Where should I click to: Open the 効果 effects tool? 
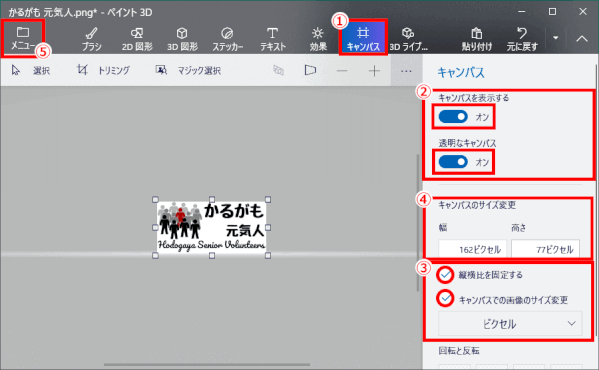click(x=318, y=39)
